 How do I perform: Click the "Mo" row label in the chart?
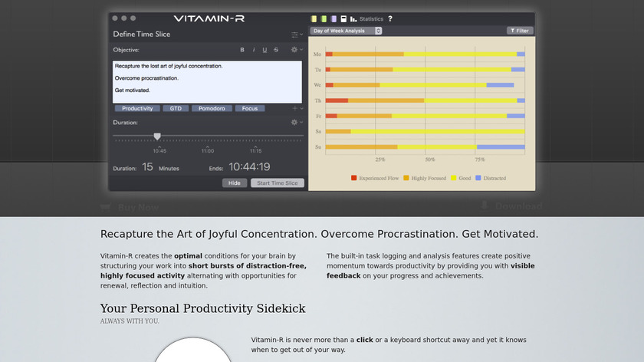coord(317,54)
